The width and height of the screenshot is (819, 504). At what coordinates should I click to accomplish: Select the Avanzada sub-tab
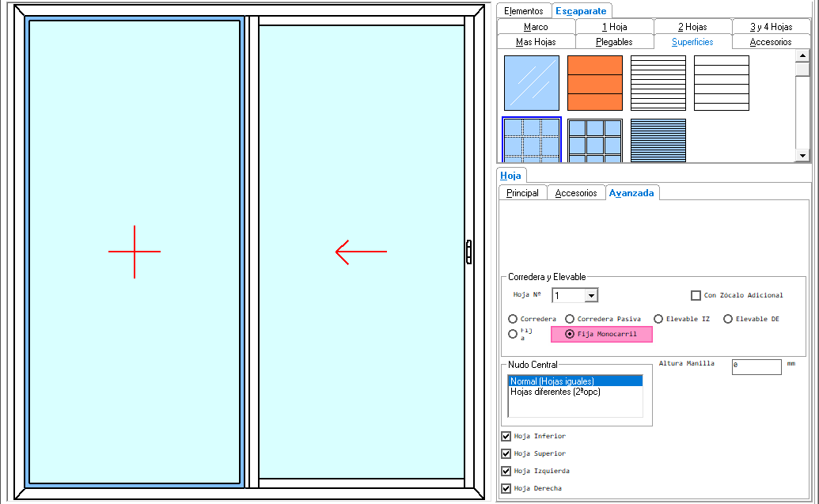pos(631,193)
